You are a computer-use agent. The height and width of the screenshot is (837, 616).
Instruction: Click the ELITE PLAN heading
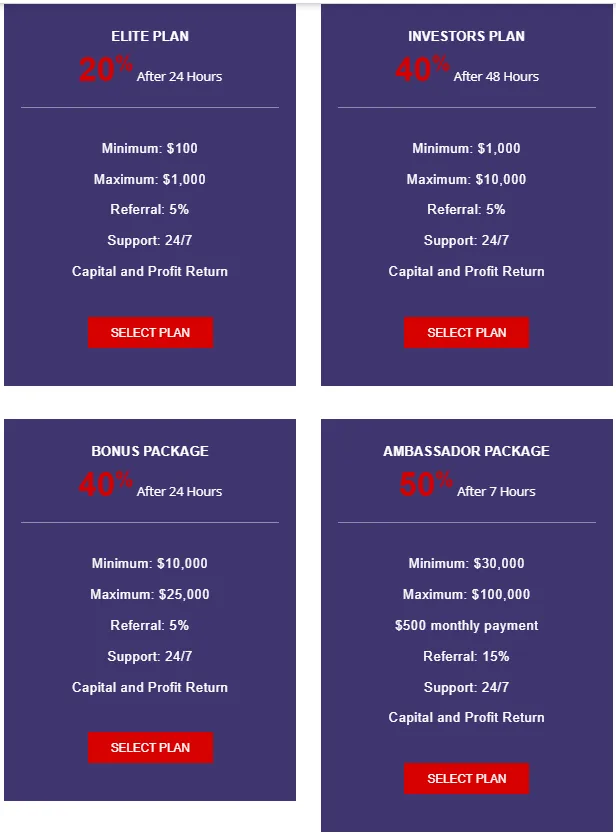tap(150, 36)
